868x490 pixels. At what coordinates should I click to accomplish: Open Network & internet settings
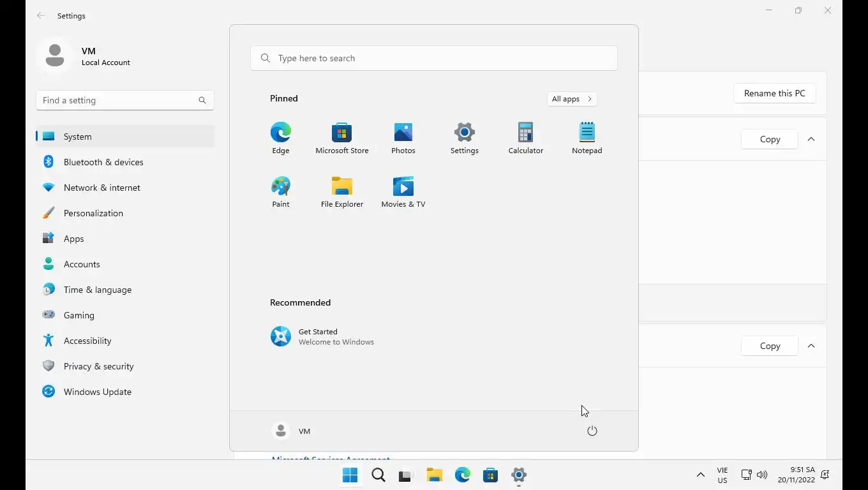tap(125, 188)
